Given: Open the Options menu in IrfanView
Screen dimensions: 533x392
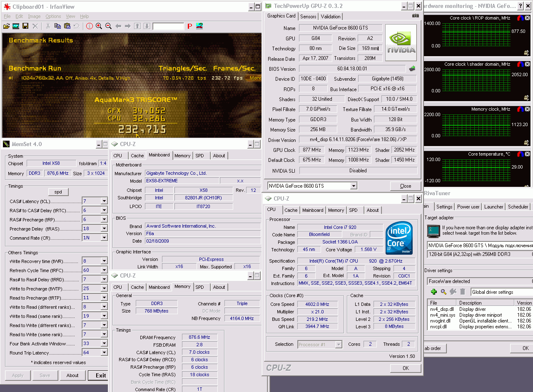Looking at the screenshot, I should click(53, 16).
